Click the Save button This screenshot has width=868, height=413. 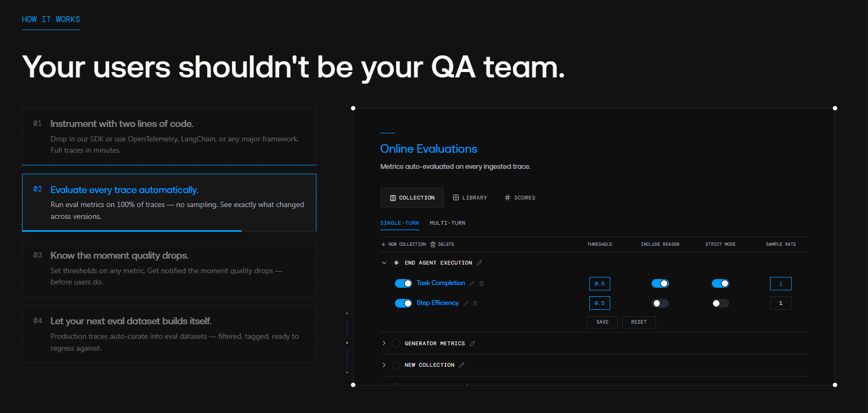click(x=603, y=322)
